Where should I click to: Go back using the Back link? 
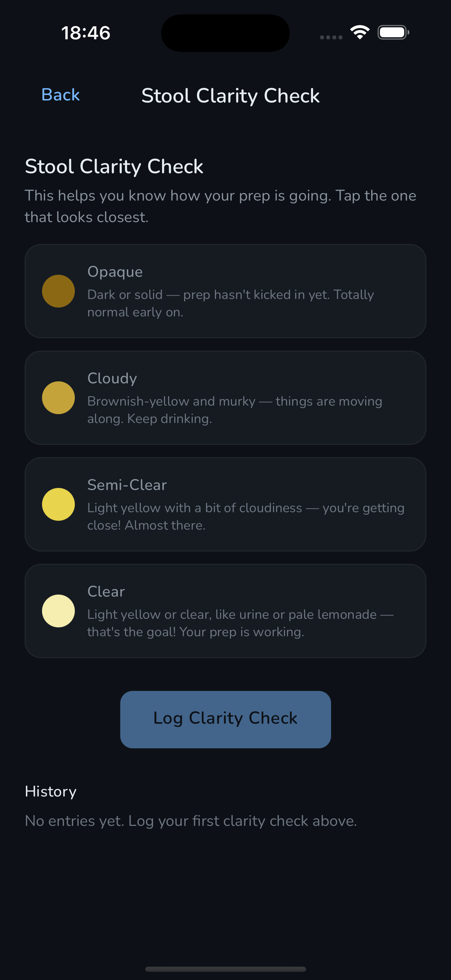[60, 95]
